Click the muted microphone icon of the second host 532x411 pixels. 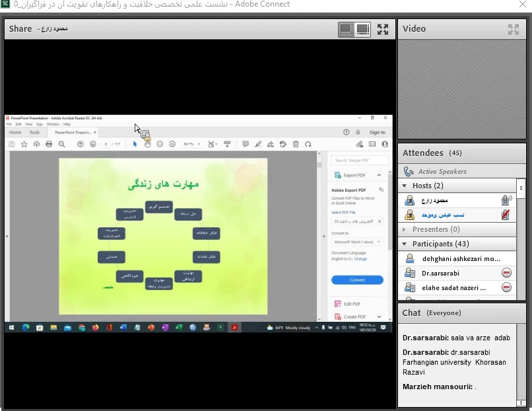[x=506, y=215]
